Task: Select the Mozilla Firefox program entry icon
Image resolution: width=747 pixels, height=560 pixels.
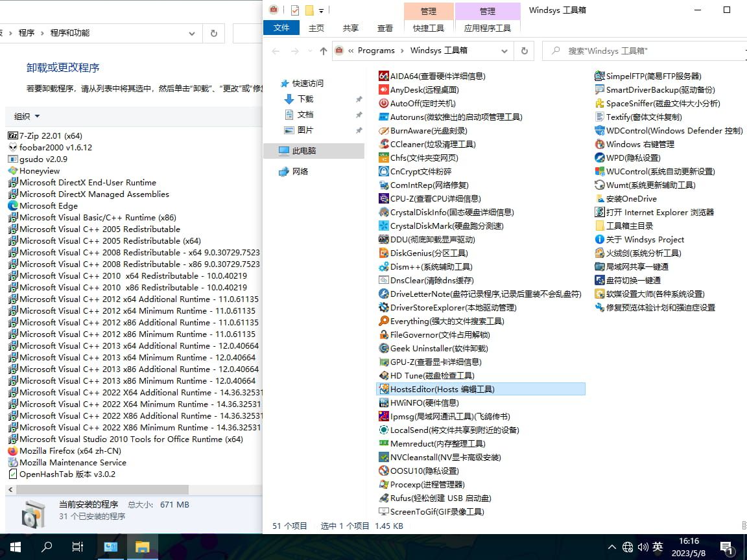Action: pos(12,450)
